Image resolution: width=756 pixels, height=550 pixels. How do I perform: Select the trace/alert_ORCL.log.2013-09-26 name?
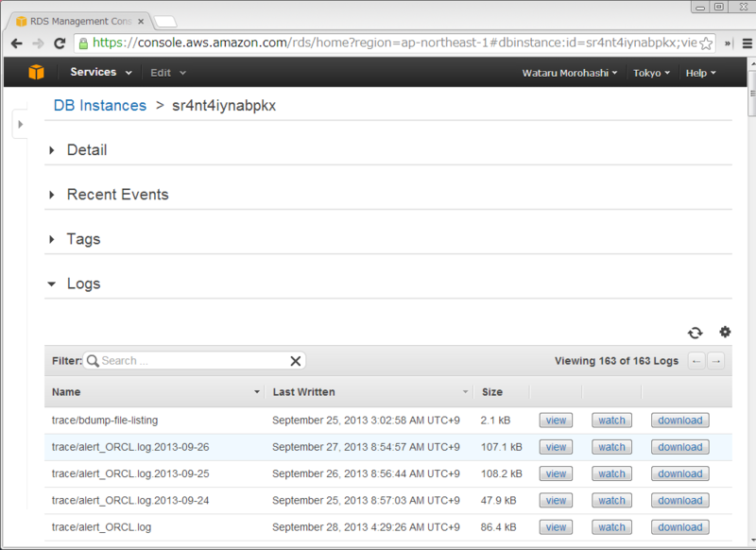click(130, 447)
